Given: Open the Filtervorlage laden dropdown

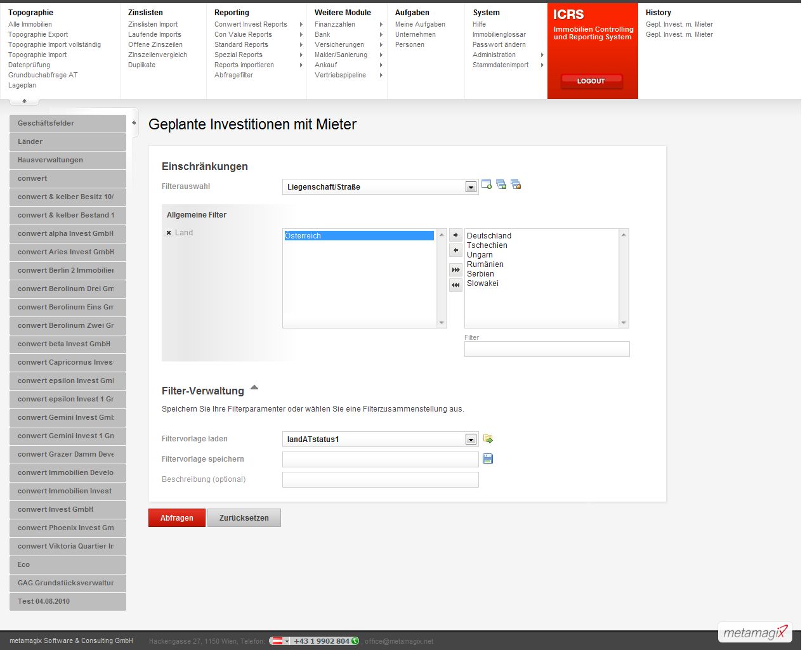Looking at the screenshot, I should (471, 439).
